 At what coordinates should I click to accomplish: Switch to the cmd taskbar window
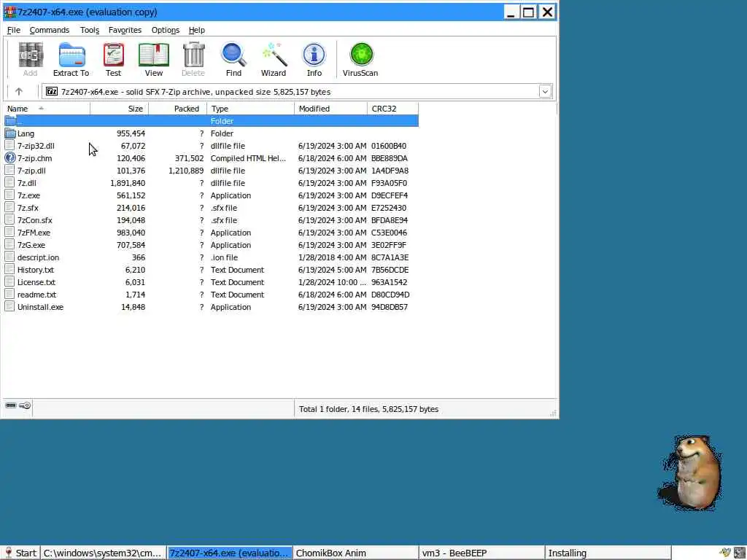point(103,553)
